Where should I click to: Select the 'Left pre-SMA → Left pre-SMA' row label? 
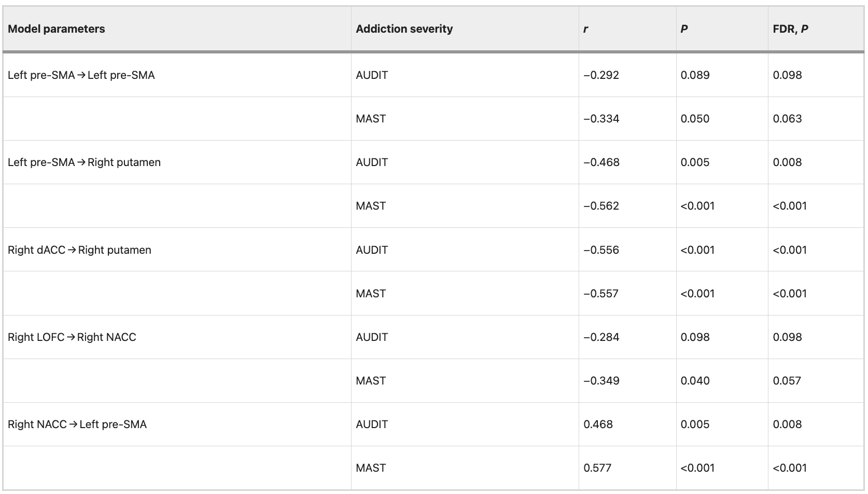(x=81, y=75)
